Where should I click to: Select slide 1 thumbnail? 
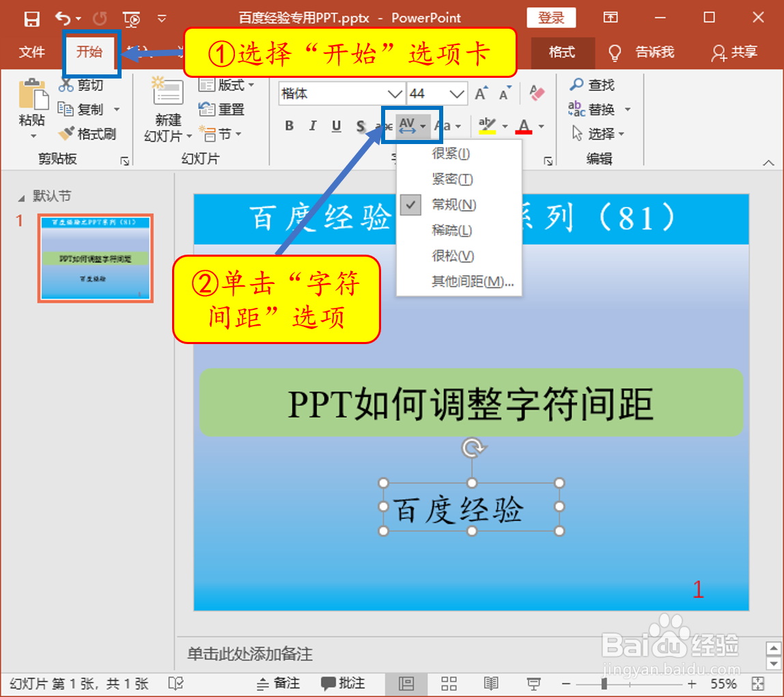95,258
